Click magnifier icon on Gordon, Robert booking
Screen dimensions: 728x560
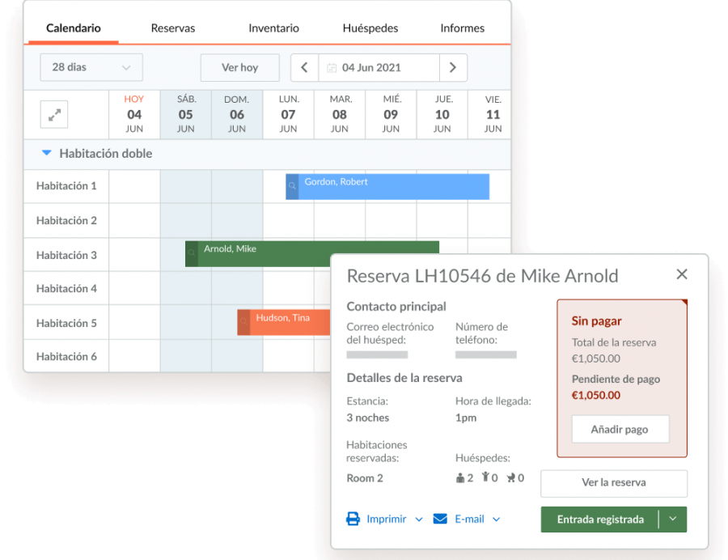point(292,187)
